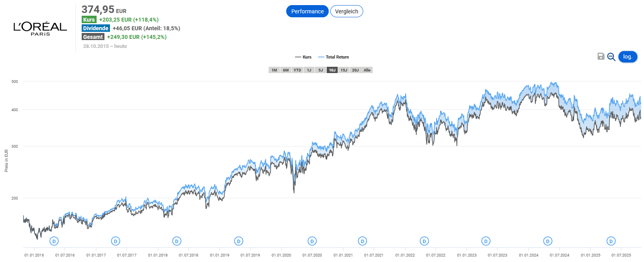Image resolution: width=644 pixels, height=262 pixels.
Task: Select the 20J time range
Action: tap(355, 70)
